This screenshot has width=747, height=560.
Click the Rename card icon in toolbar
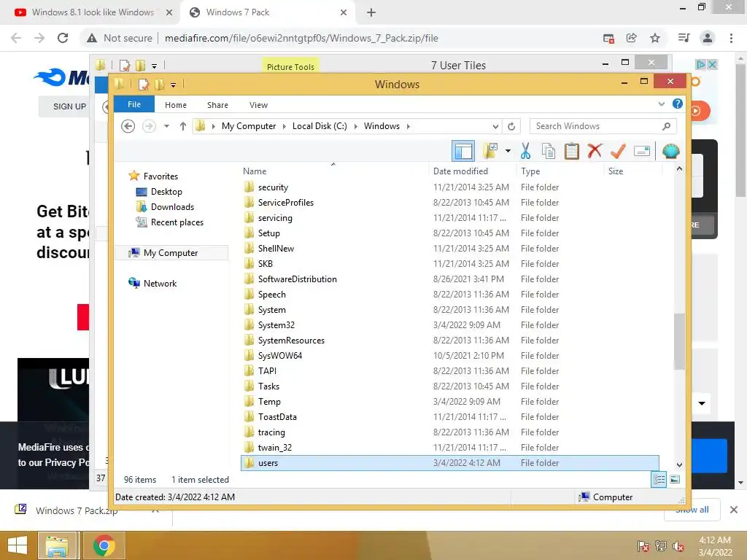(x=642, y=152)
